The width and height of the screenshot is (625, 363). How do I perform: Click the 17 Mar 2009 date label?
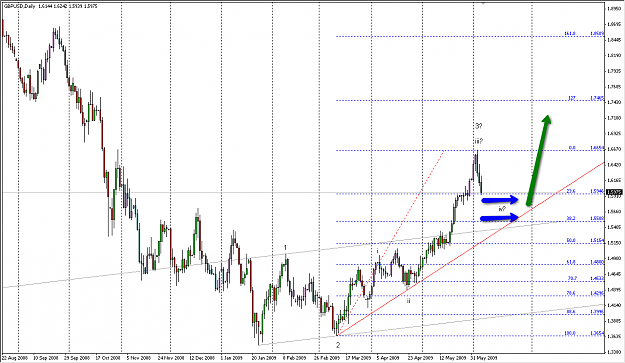pos(358,358)
